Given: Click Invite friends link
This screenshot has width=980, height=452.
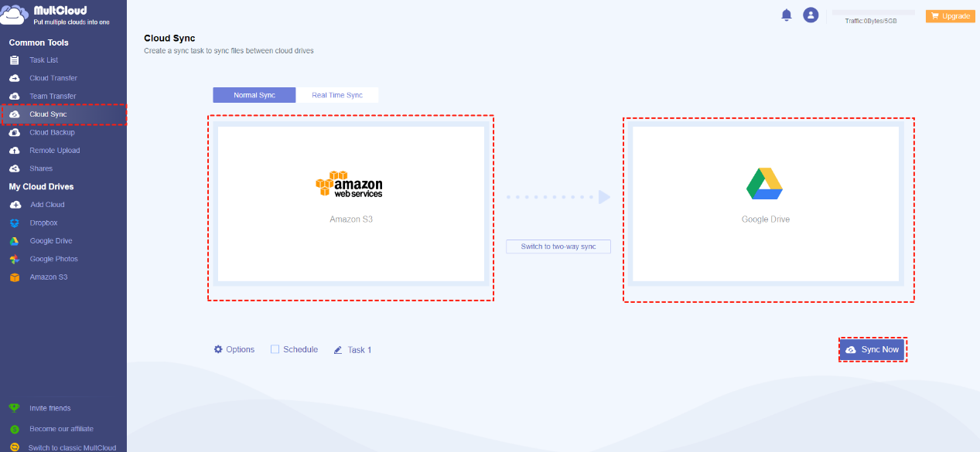Looking at the screenshot, I should point(50,408).
